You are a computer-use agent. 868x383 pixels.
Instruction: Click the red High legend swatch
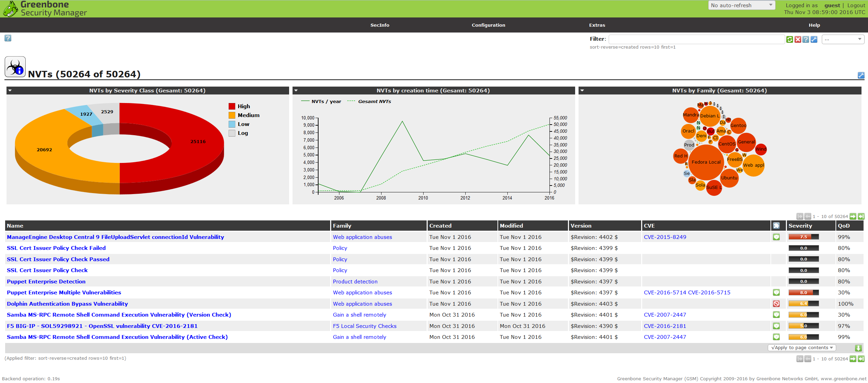point(232,106)
